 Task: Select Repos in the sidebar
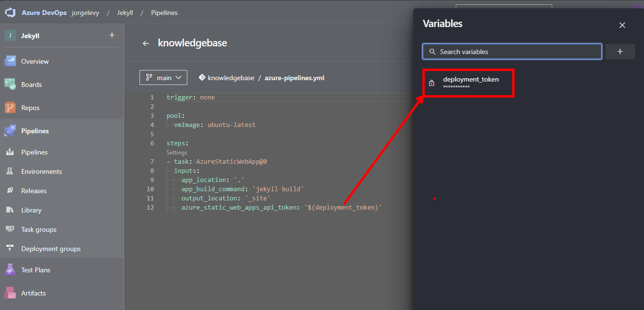pyautogui.click(x=30, y=108)
